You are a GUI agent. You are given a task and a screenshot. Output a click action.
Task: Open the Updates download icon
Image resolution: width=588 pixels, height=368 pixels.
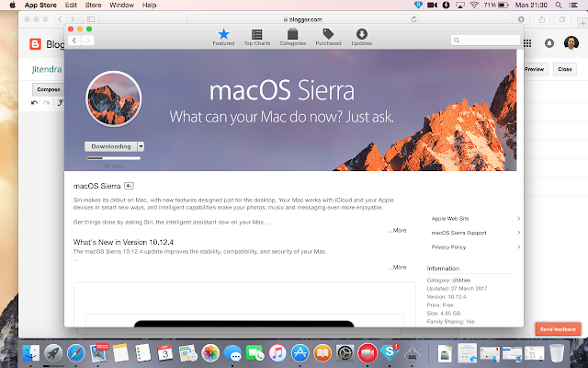point(361,34)
